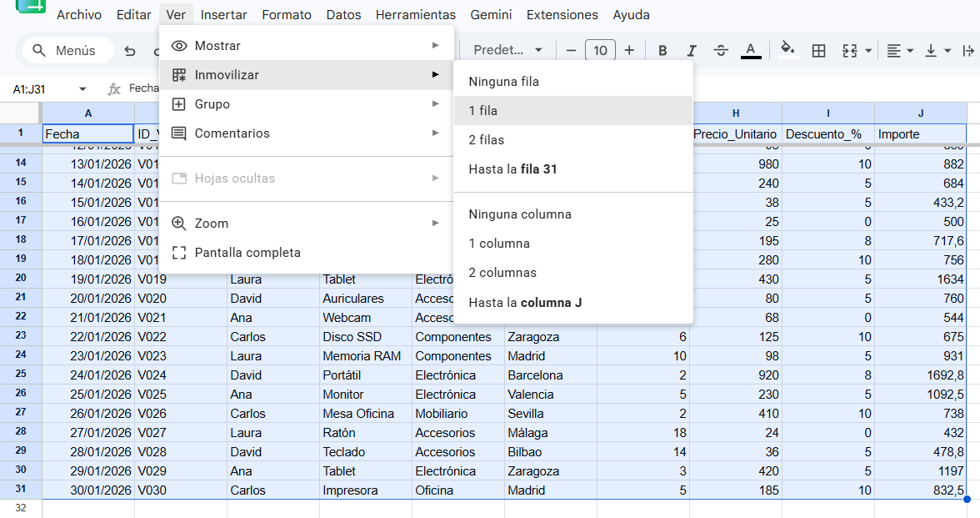Select Ninguna fila option
This screenshot has width=980, height=518.
(573, 82)
